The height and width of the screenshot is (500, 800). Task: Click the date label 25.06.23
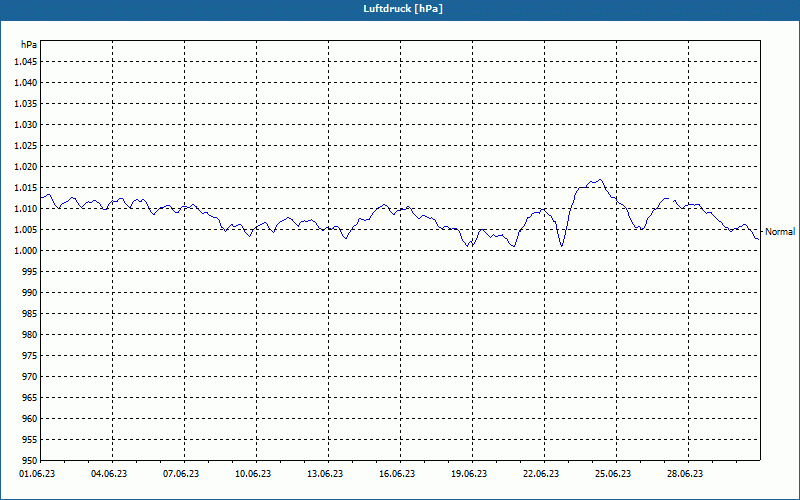click(613, 474)
